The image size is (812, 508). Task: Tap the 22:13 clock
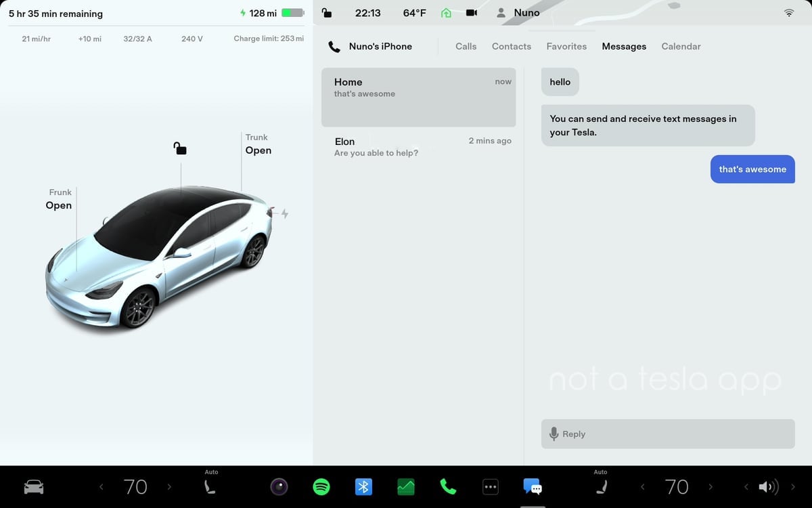point(367,13)
